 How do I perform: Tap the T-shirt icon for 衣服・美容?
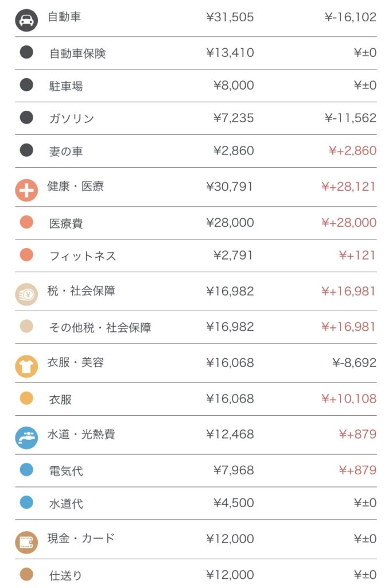tap(26, 366)
